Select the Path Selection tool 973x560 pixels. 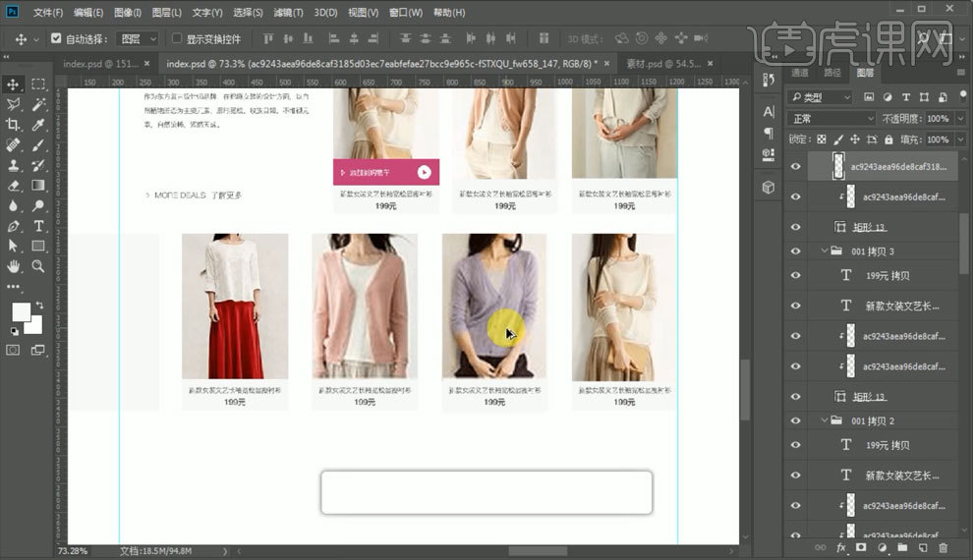(13, 247)
